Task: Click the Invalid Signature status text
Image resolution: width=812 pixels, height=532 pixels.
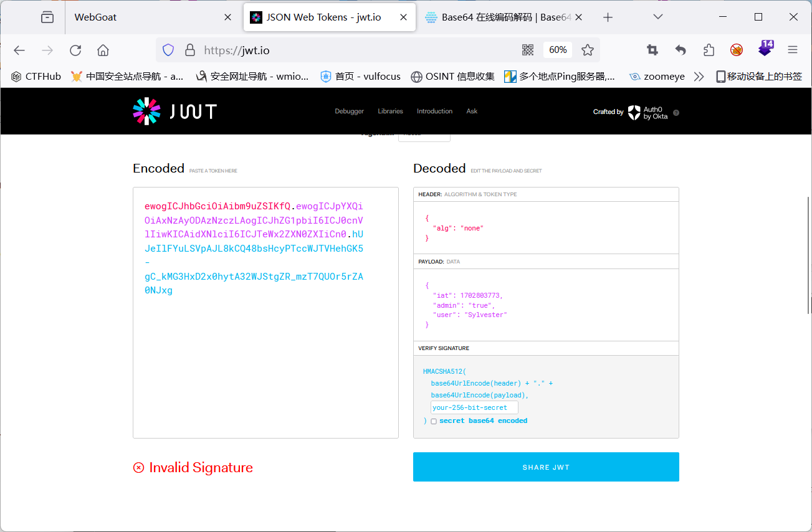Action: [x=201, y=468]
